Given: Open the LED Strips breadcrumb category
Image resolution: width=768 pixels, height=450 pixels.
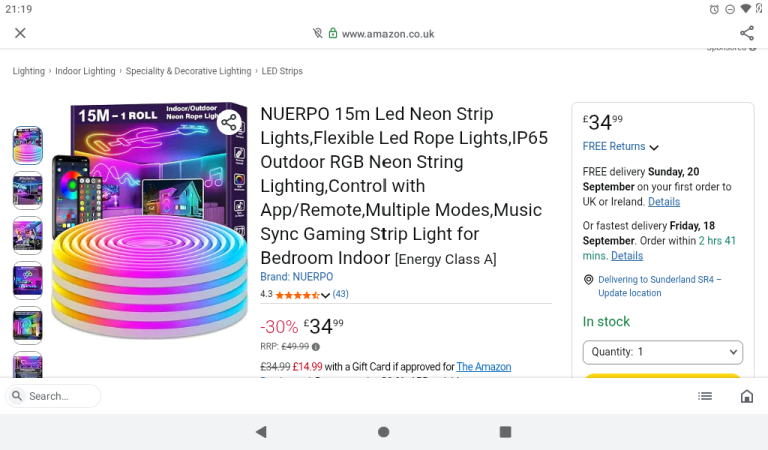Looking at the screenshot, I should (282, 71).
